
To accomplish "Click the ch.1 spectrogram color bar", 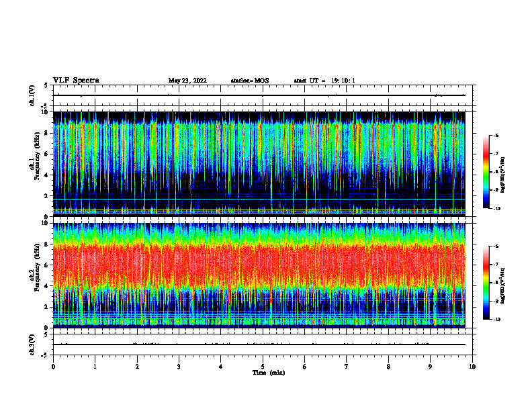I will (x=486, y=172).
